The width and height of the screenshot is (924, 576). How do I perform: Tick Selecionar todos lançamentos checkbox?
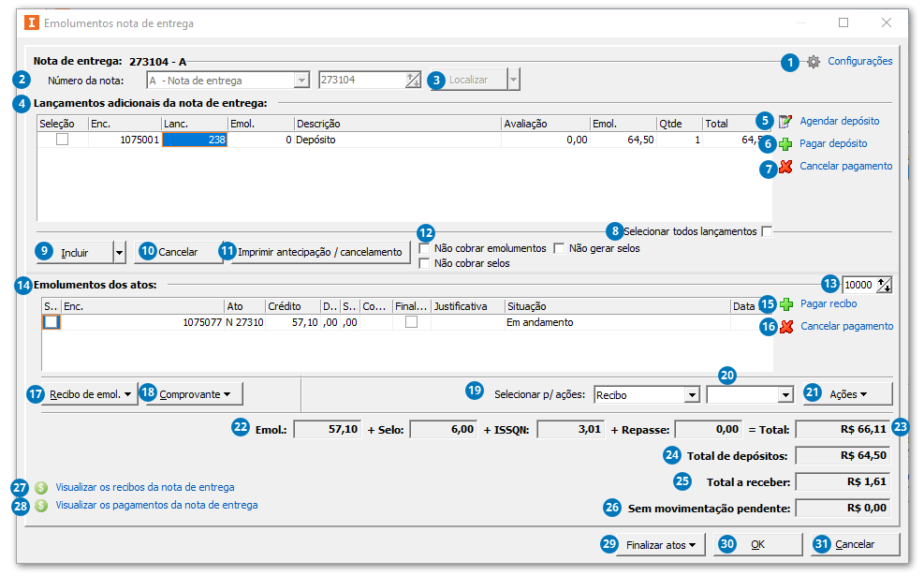pyautogui.click(x=767, y=231)
